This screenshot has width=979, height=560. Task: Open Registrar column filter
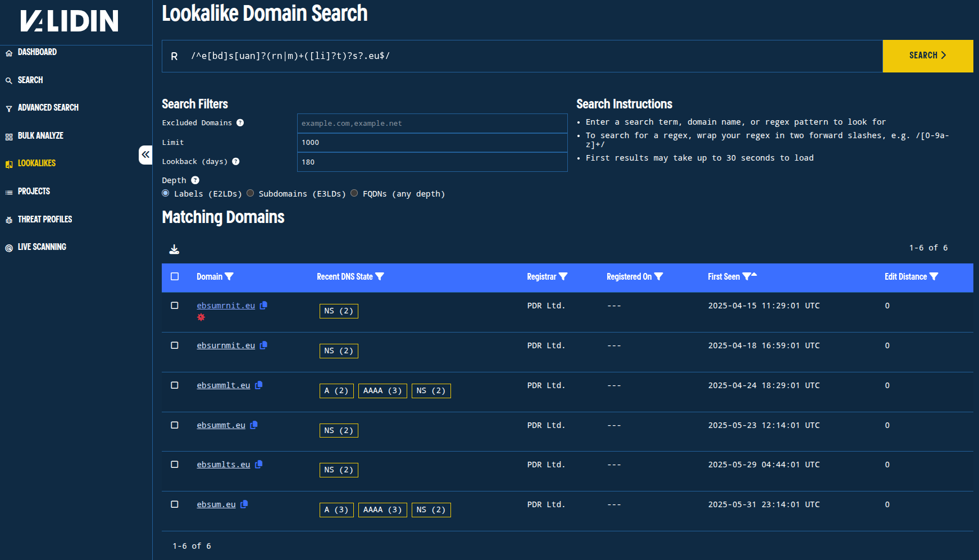tap(563, 276)
